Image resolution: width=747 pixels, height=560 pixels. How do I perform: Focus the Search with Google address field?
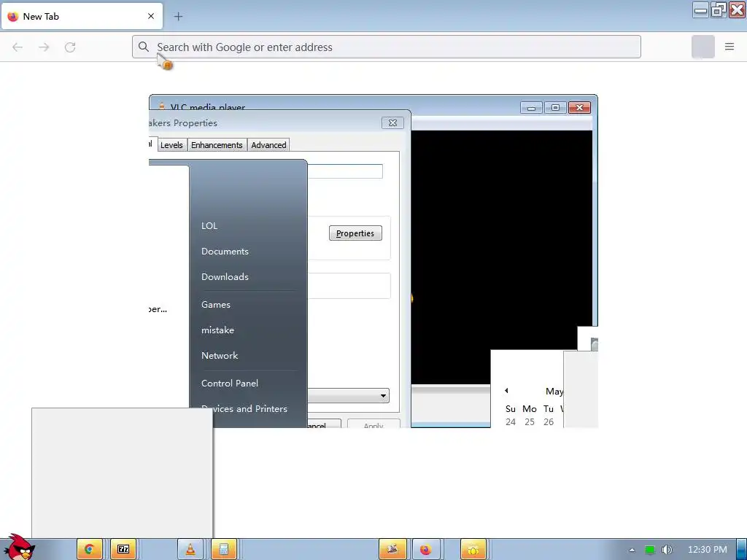tap(387, 47)
